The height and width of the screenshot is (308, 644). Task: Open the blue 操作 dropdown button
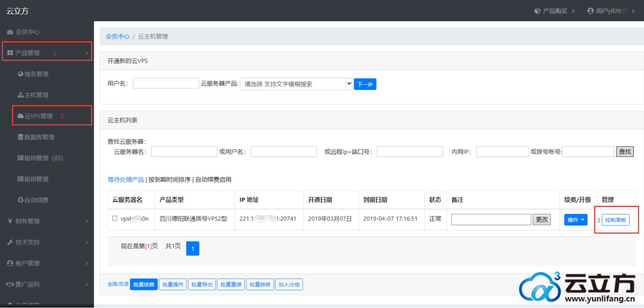pyautogui.click(x=576, y=220)
